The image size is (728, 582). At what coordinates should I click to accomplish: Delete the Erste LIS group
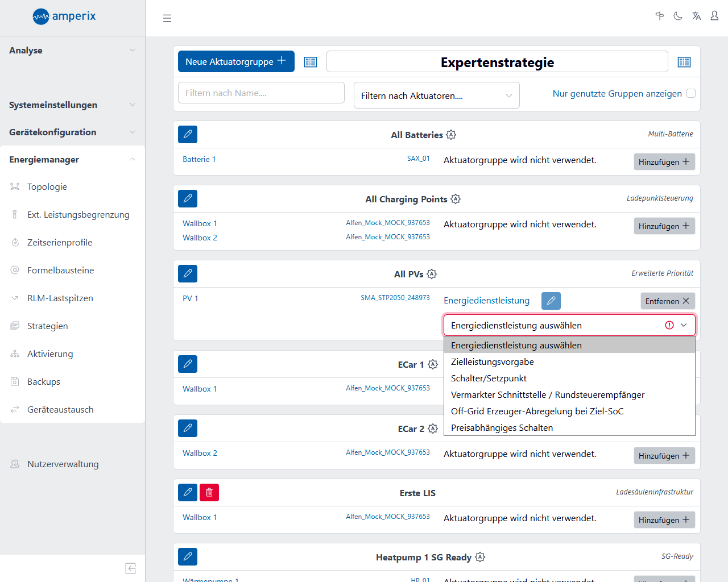coord(209,493)
